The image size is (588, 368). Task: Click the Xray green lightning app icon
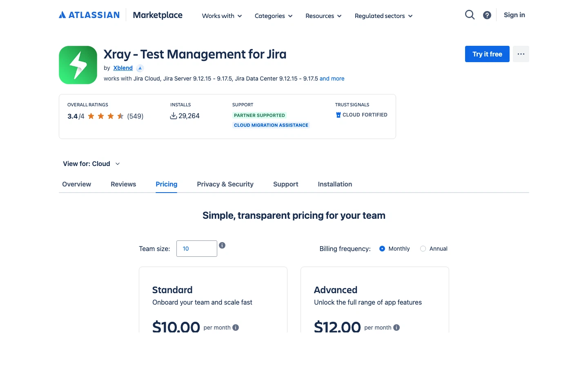pos(78,65)
